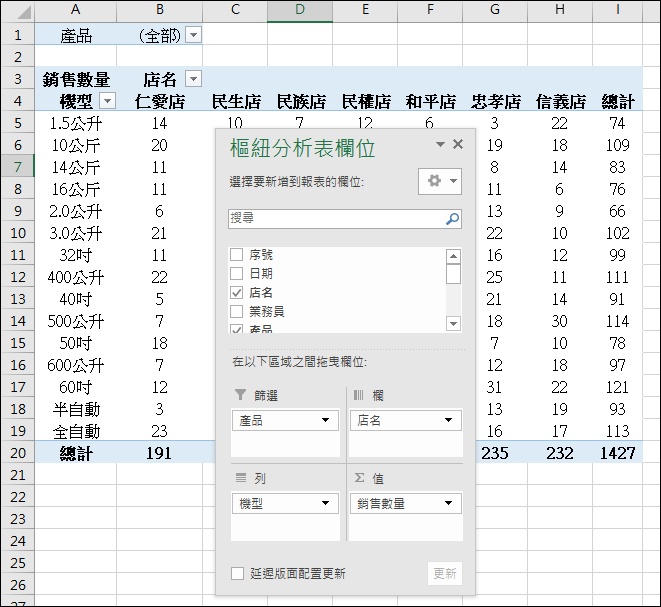This screenshot has height=607, width=661.
Task: Open the (全部) filter dropdown in B1
Action: tap(193, 35)
